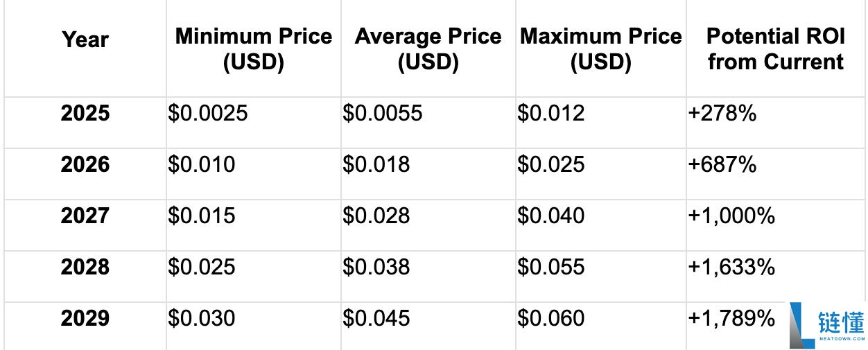Select the +278% ROI cell
The width and height of the screenshot is (868, 350).
[722, 113]
